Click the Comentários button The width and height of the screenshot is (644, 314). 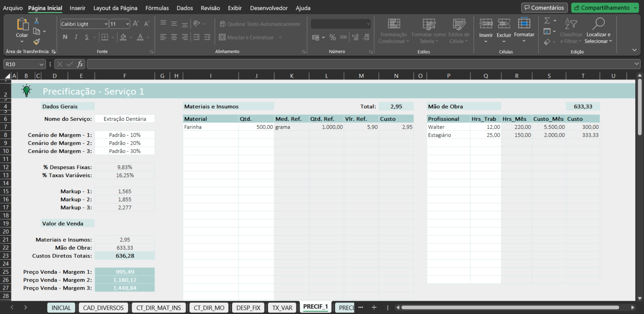pos(544,8)
